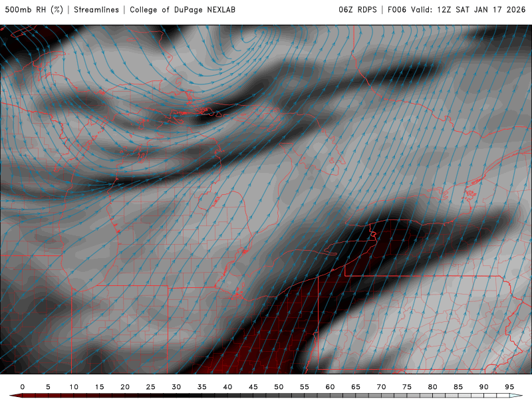Select the "Streamlines" label in the header

(x=96, y=10)
